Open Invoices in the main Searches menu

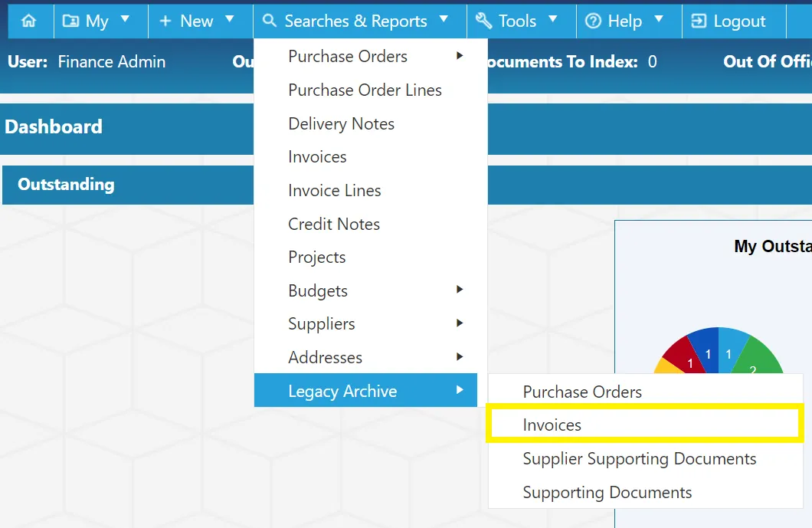point(365,157)
